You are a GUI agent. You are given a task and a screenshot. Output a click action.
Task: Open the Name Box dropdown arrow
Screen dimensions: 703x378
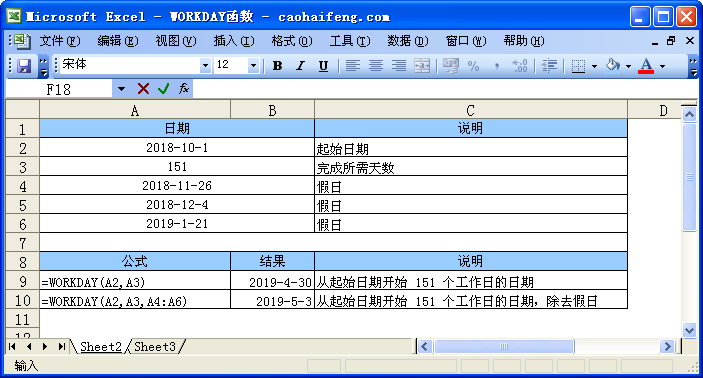click(x=121, y=89)
